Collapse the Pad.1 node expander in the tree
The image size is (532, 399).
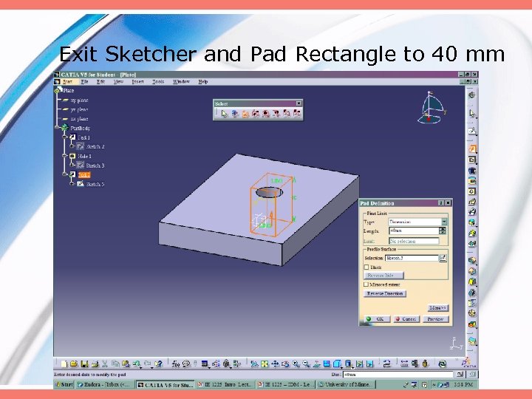[x=64, y=137]
